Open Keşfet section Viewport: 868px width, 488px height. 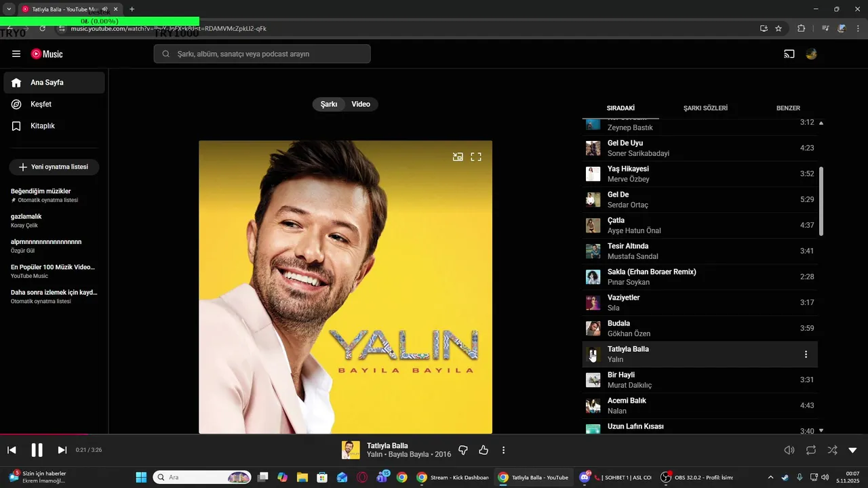tap(54, 104)
